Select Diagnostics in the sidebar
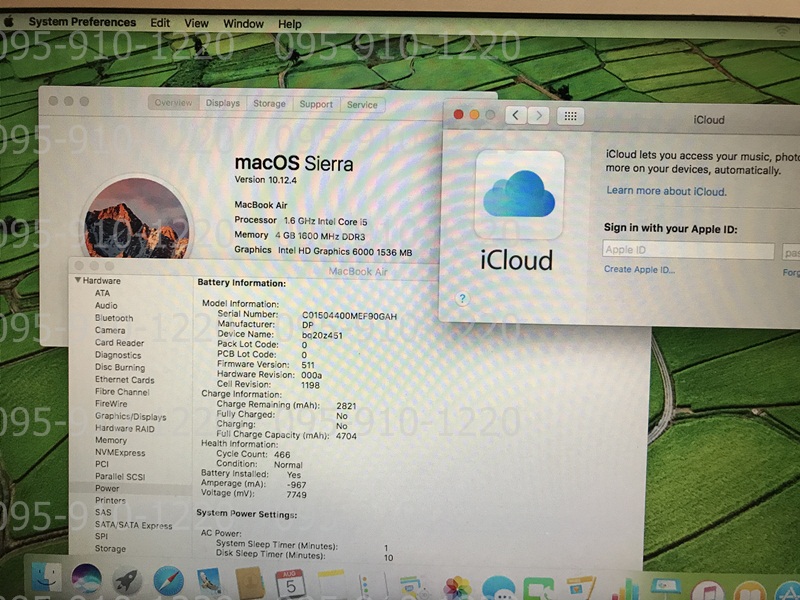Image resolution: width=800 pixels, height=600 pixels. coord(118,355)
